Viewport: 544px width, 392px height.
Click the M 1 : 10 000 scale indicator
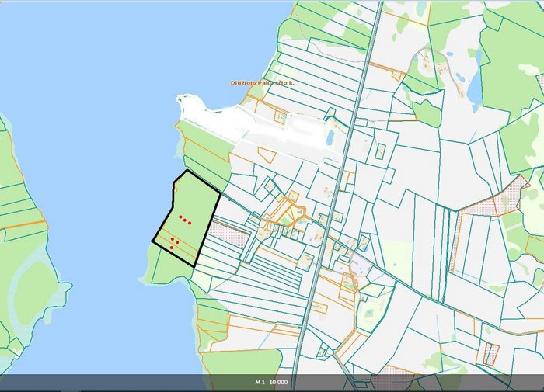[x=272, y=382]
